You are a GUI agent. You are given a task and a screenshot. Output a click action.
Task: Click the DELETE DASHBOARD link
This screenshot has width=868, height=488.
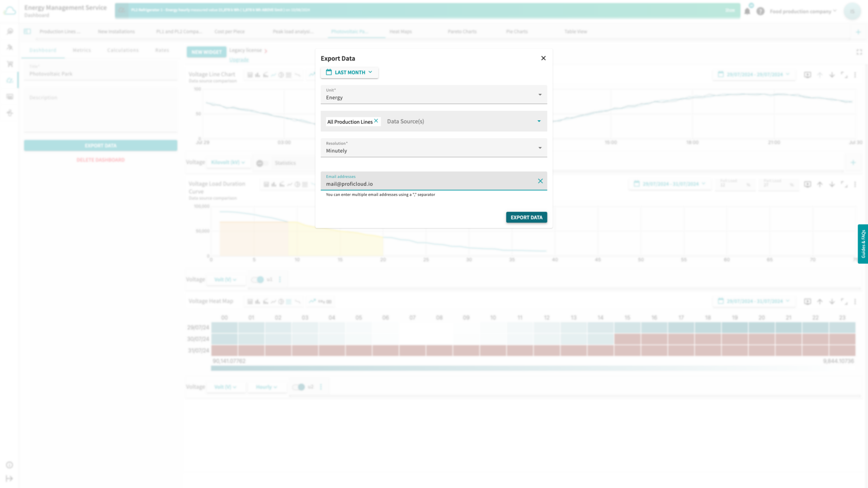point(100,160)
